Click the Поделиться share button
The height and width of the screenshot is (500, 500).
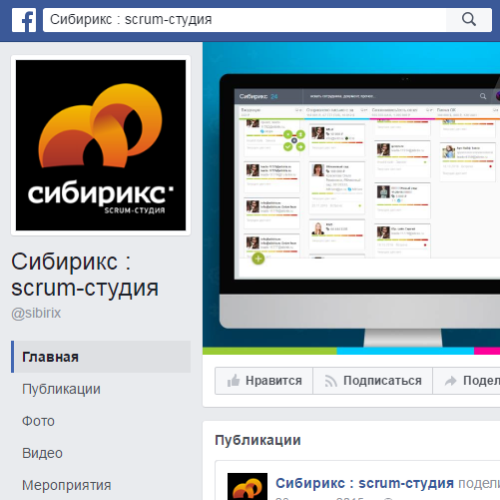click(466, 381)
